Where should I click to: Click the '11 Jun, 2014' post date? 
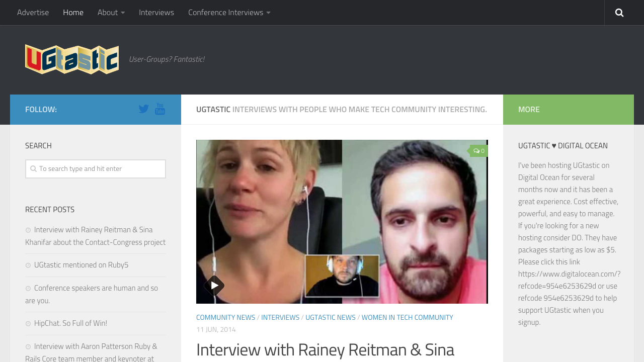click(216, 330)
